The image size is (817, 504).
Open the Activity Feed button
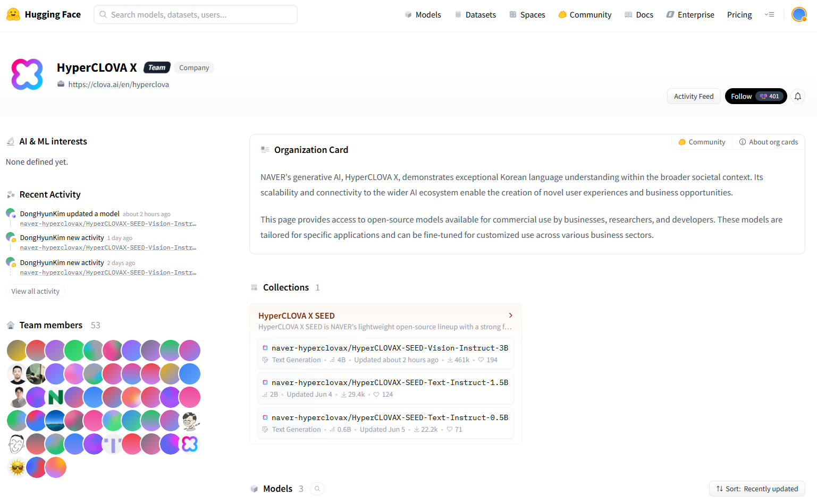pos(694,96)
